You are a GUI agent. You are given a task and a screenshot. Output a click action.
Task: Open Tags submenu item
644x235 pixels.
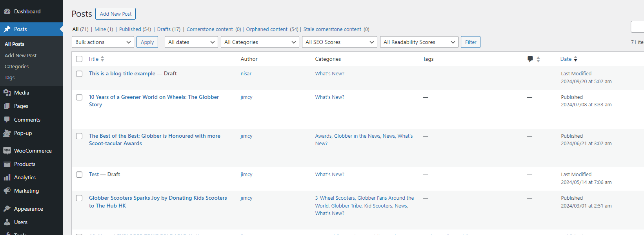(9, 77)
